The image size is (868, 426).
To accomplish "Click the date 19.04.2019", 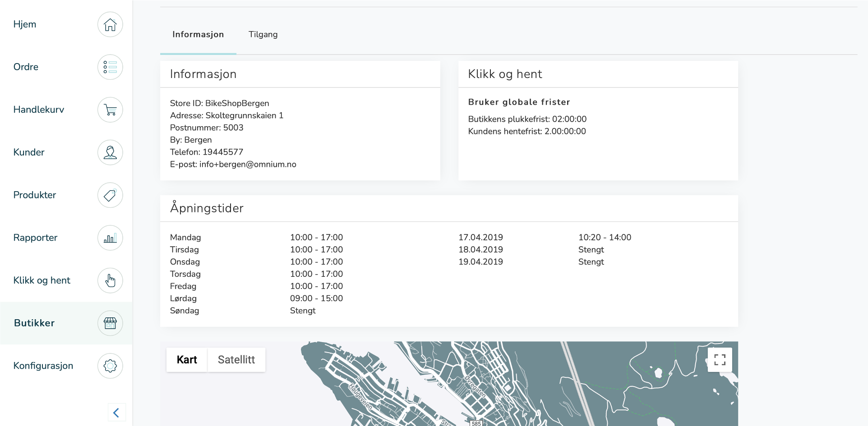I will [x=481, y=262].
